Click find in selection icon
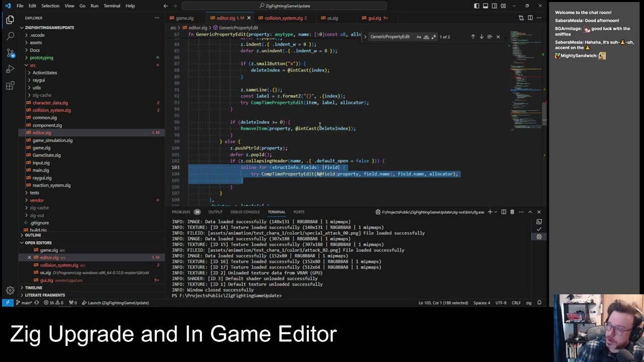Image resolution: width=644 pixels, height=362 pixels. click(x=490, y=37)
